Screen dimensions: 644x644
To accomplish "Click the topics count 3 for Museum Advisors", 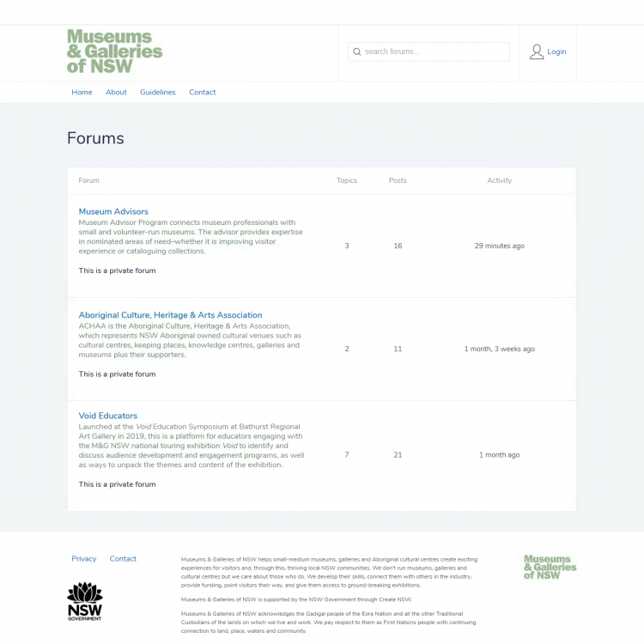I will point(347,246).
